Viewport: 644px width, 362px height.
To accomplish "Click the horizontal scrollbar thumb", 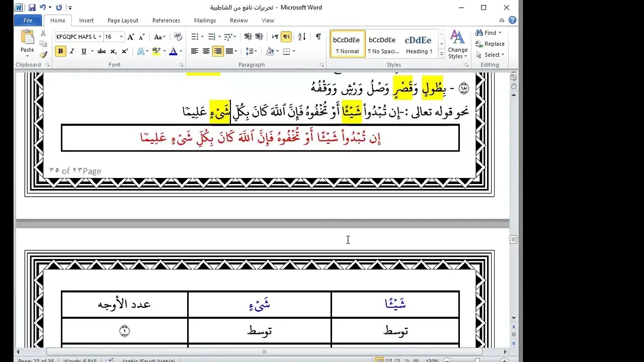I will [x=264, y=352].
